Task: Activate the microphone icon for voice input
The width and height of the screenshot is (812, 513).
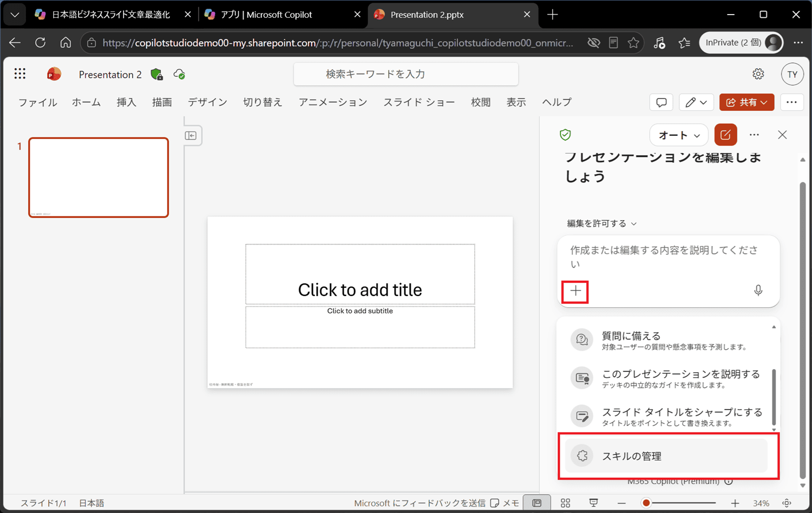Action: point(758,291)
